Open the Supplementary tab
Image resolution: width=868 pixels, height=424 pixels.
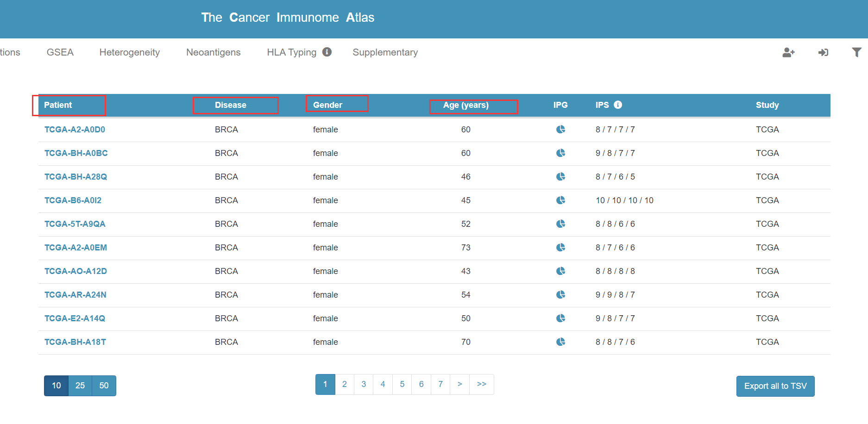(385, 52)
